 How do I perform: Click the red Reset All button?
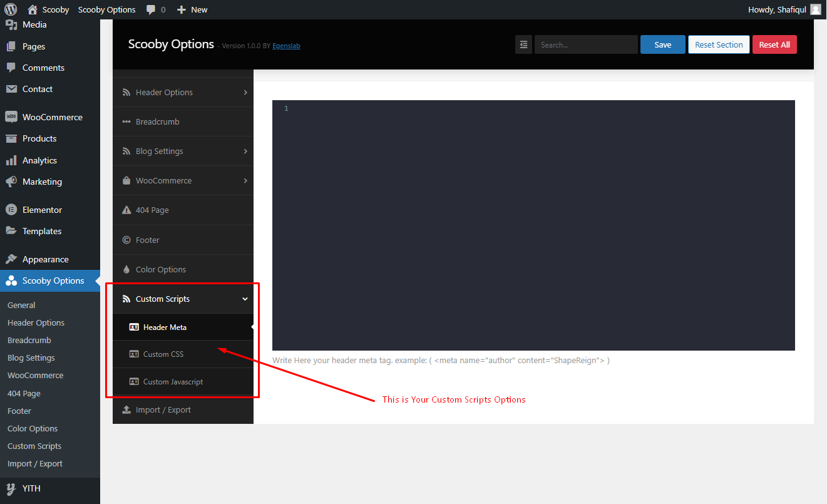(x=774, y=44)
